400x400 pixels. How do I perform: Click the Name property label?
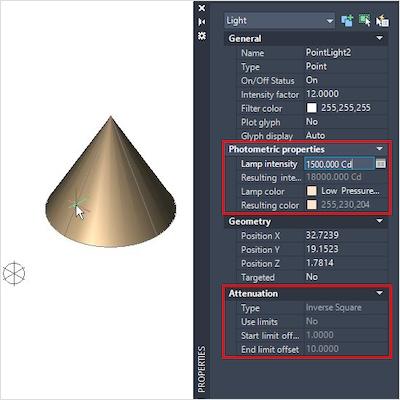[252, 53]
